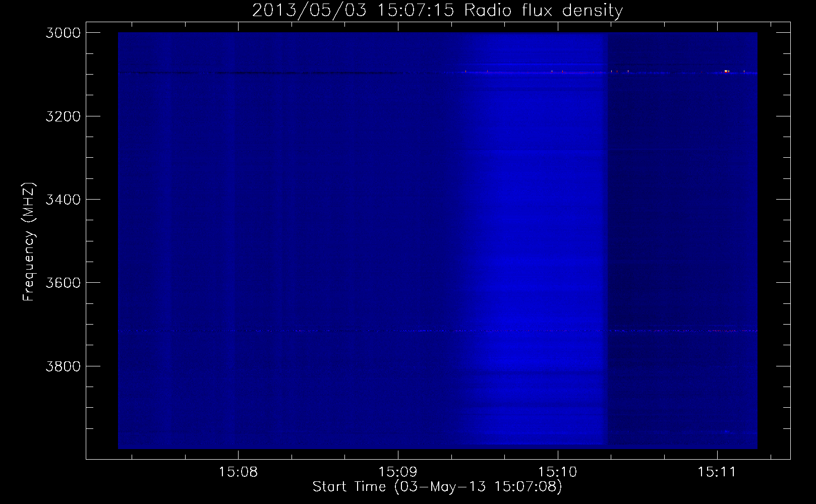Click the 3200 frequency tick label
Viewport: 816px width, 504px height.
[63, 116]
